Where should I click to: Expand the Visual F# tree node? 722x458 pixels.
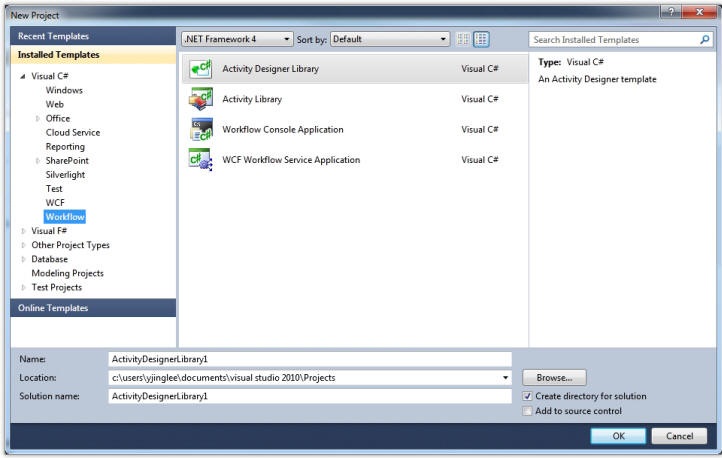coord(23,231)
